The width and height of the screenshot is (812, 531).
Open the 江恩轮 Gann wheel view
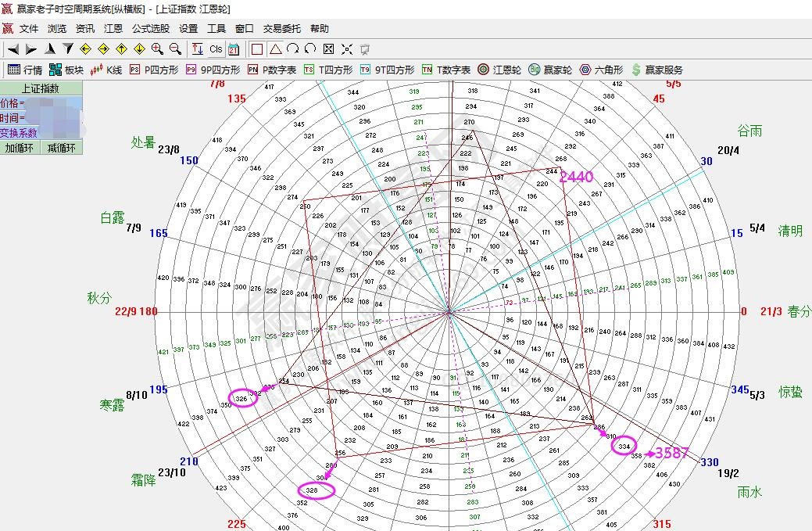coord(499,70)
